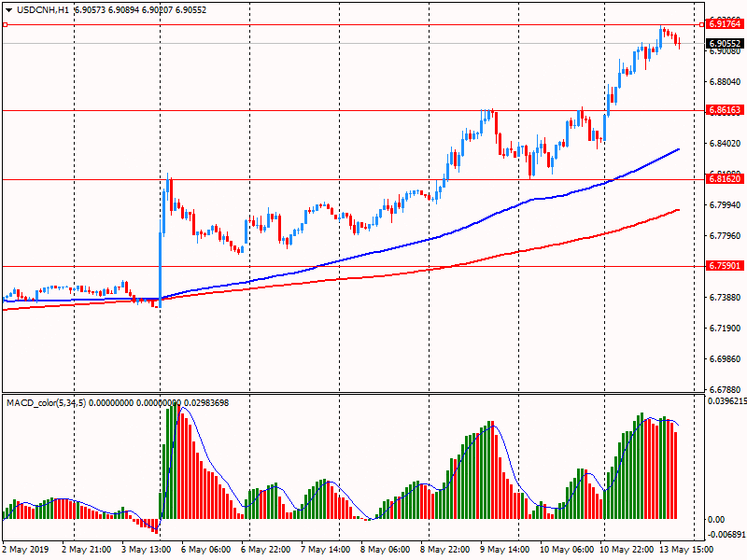
Task: Click the black current price label 6.90552
Action: tap(725, 43)
